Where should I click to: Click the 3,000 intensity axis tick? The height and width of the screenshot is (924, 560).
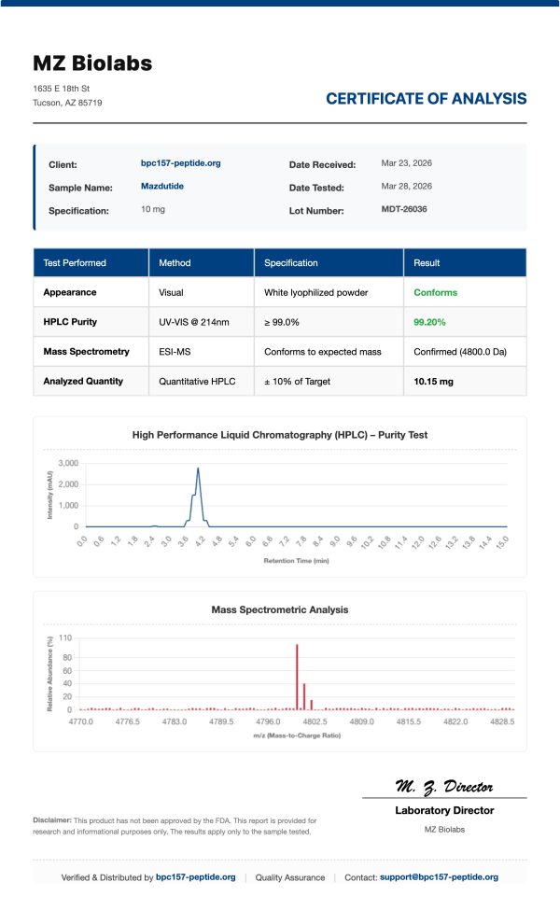click(68, 463)
